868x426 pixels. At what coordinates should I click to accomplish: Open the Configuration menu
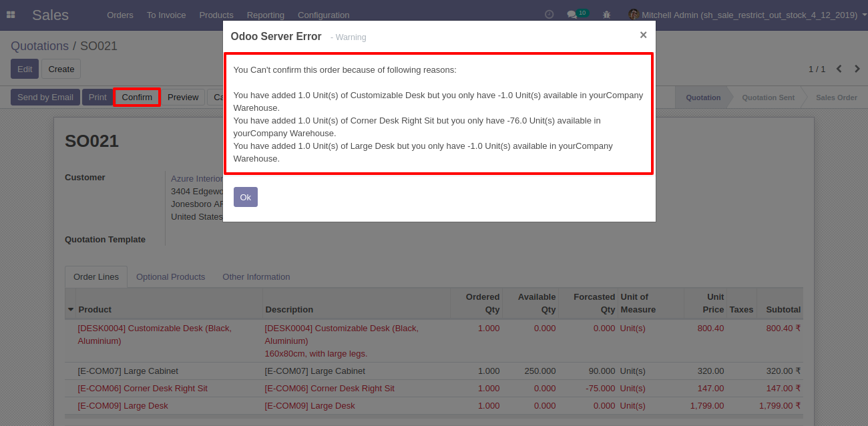(x=324, y=15)
